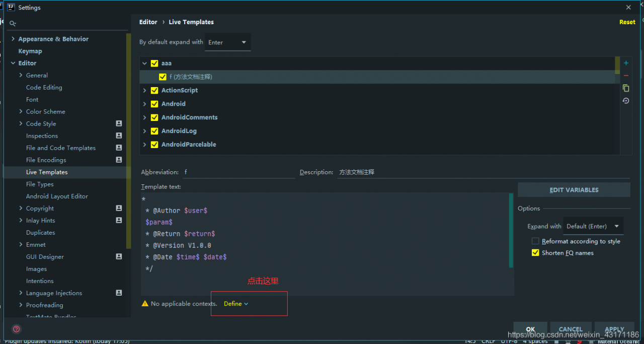Click inside the Template text editor
644x344 pixels.
point(325,244)
